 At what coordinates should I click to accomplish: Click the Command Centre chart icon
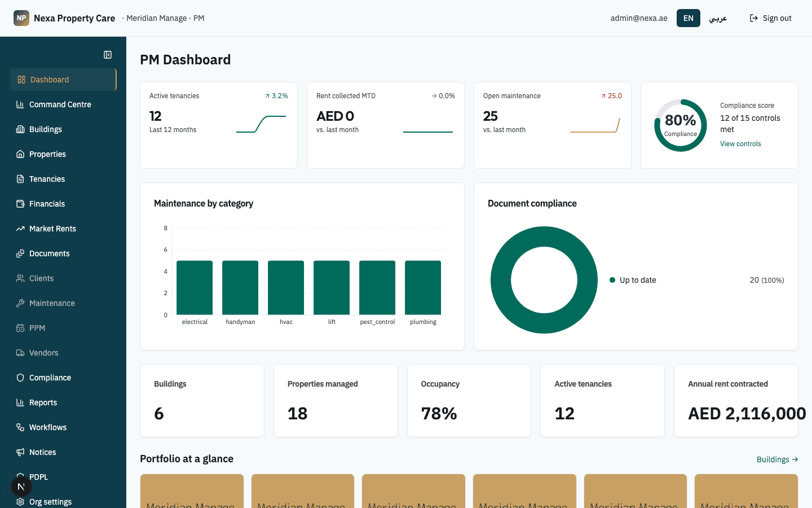pyautogui.click(x=20, y=104)
